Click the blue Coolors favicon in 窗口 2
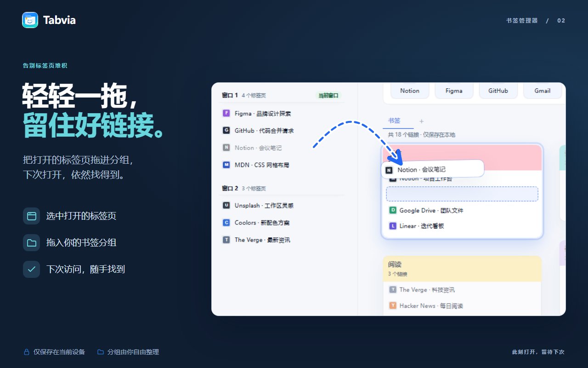Viewport: 588px width, 368px height. 226,223
